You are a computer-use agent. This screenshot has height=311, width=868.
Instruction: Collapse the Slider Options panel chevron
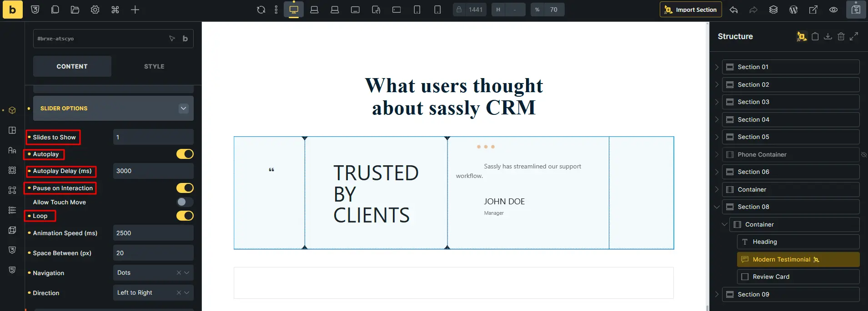point(183,108)
